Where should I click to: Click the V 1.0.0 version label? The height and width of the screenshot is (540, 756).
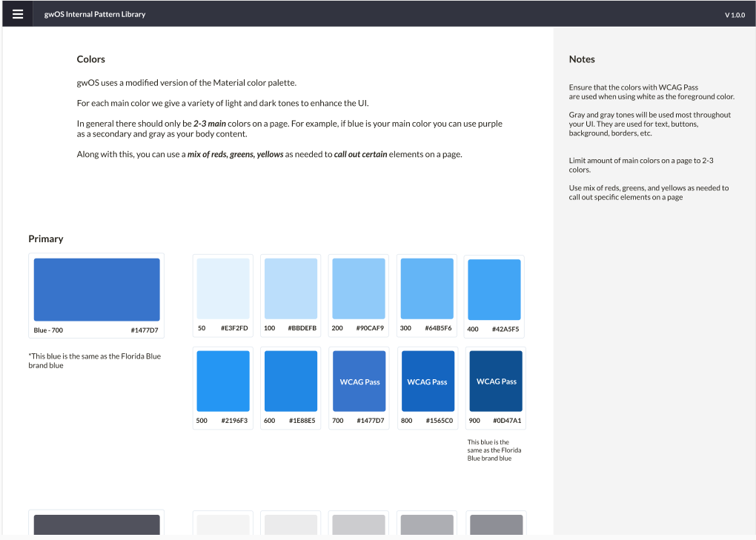tap(735, 15)
